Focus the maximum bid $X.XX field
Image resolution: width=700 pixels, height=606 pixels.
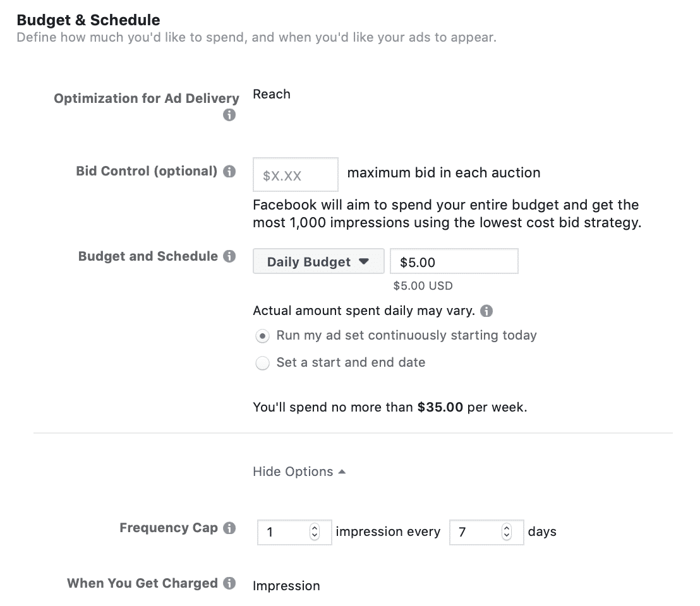tap(296, 175)
